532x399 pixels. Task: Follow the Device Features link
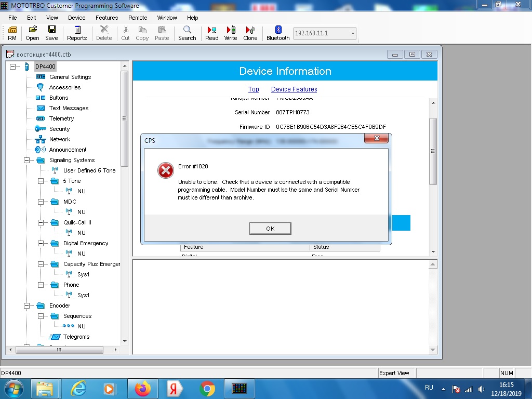click(294, 89)
